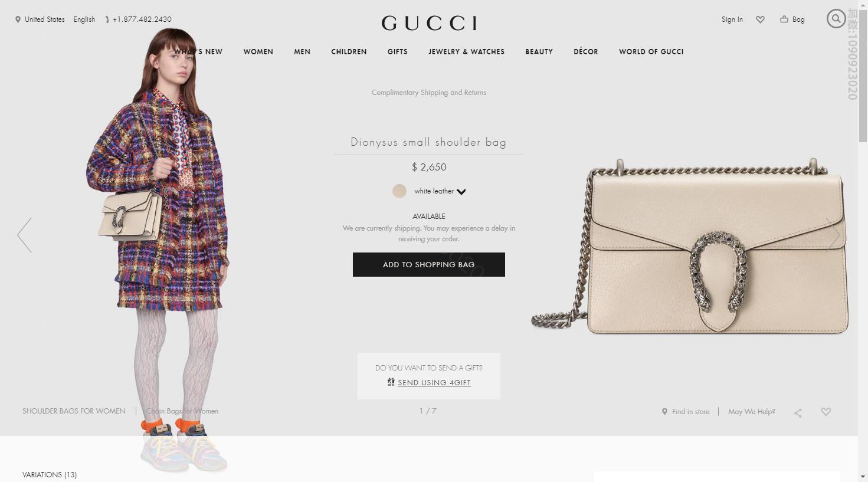The width and height of the screenshot is (868, 482).
Task: Click ADD TO SHOPPING BAG button
Action: (429, 264)
